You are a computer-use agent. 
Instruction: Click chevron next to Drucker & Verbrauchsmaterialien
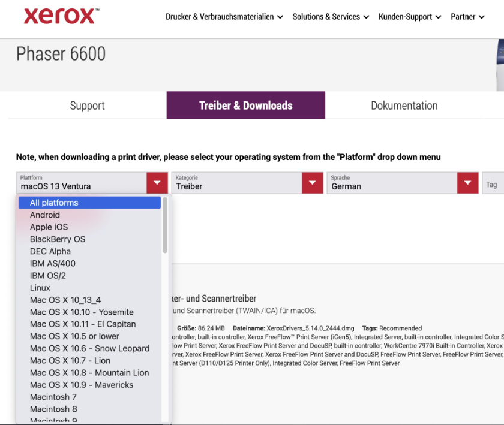(x=280, y=17)
